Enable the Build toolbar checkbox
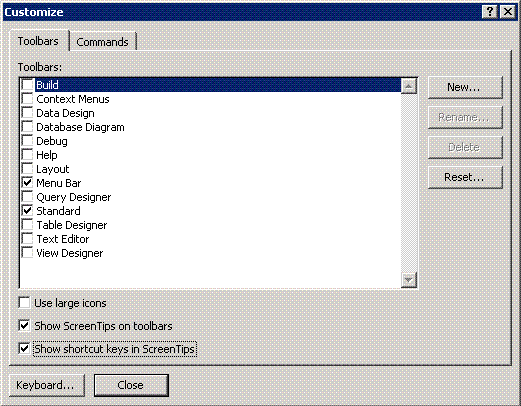Screen dimensions: 521x406 [x=27, y=85]
